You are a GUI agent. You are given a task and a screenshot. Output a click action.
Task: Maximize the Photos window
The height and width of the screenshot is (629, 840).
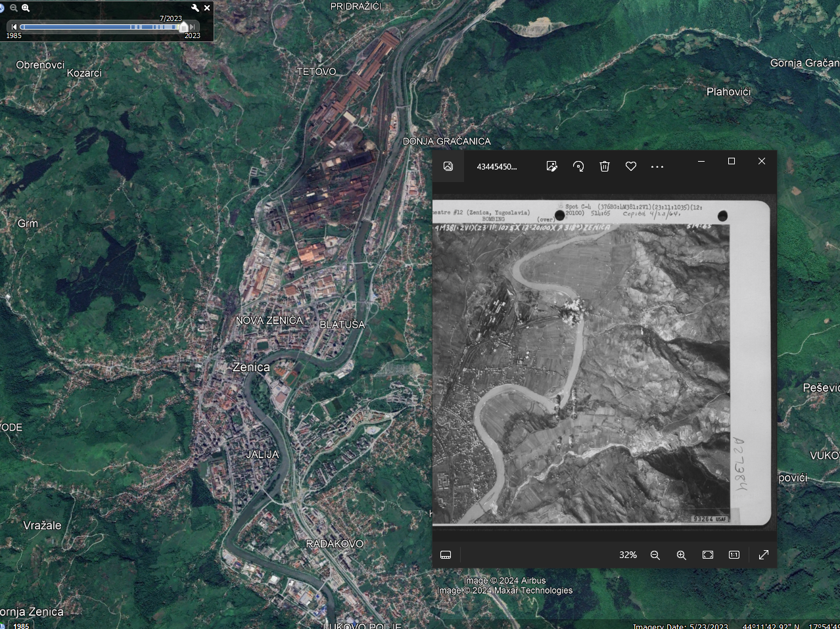pyautogui.click(x=732, y=161)
